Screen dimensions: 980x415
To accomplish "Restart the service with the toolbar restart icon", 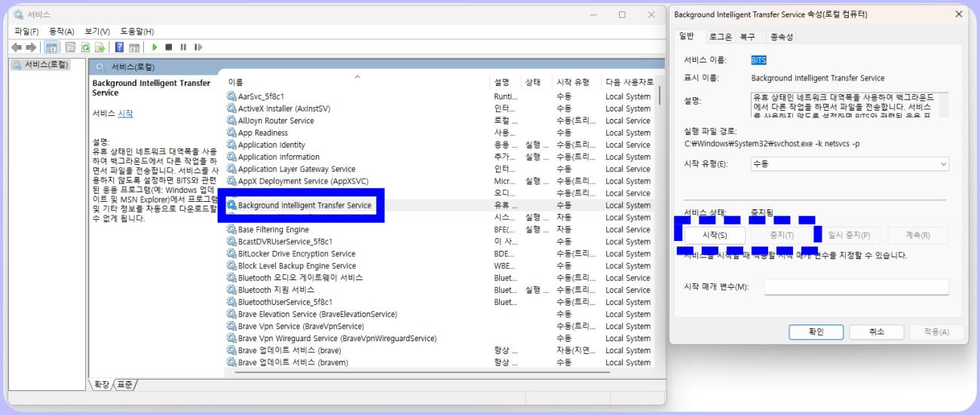I will [x=198, y=47].
